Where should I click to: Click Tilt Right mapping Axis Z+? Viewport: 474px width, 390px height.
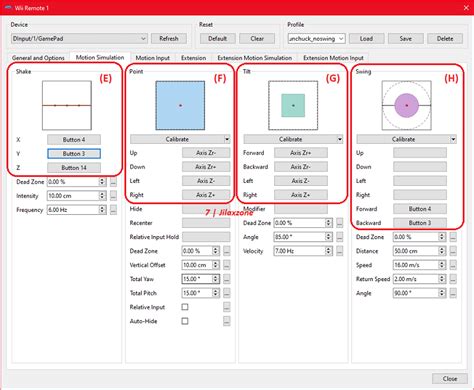[301, 195]
